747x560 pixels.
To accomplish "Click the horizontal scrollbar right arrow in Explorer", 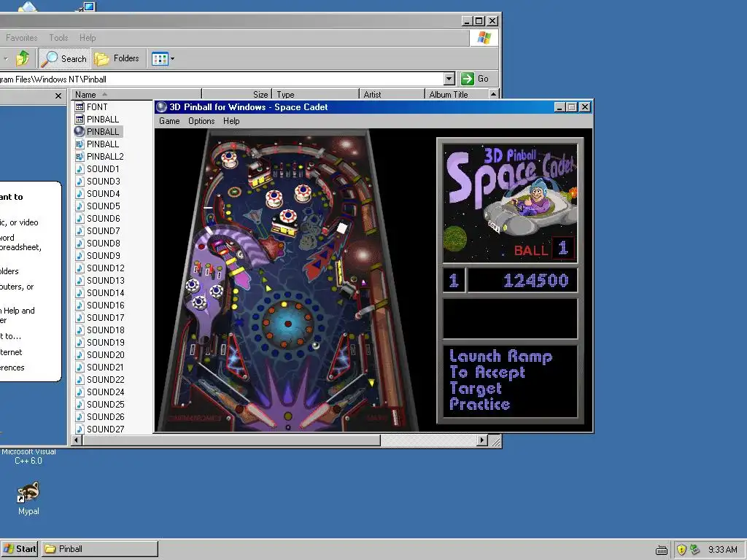I will click(482, 440).
